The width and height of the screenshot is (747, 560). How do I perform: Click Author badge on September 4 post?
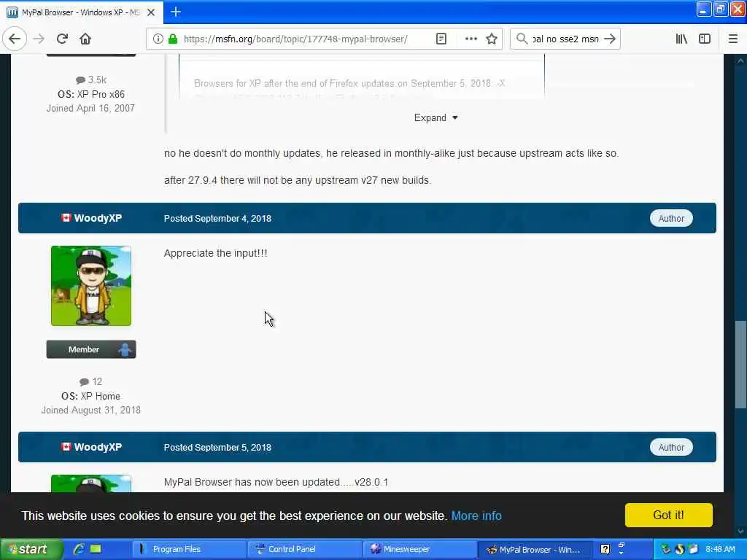click(671, 219)
